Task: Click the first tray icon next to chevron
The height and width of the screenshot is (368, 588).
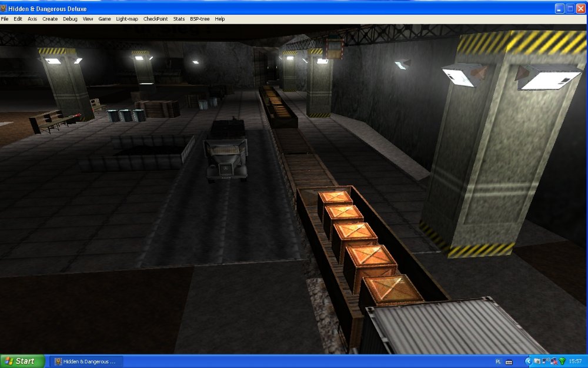Action: coord(537,362)
